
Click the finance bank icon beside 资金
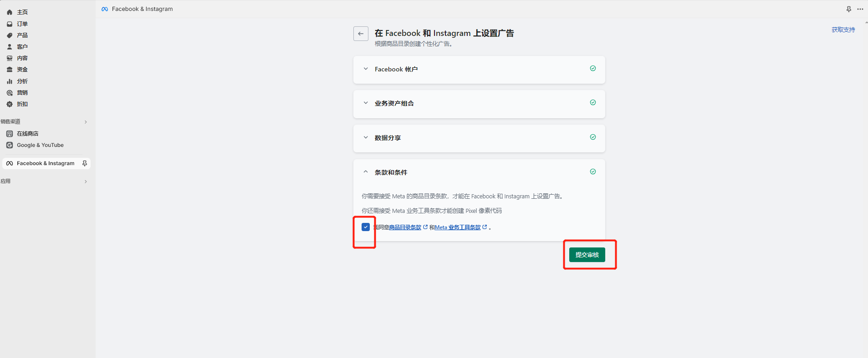coord(10,70)
